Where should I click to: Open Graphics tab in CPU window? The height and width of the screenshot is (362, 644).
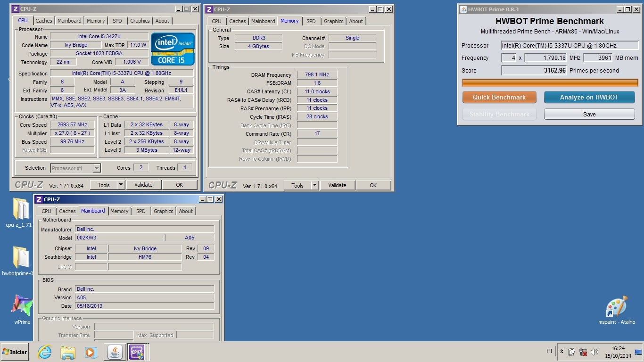coord(140,21)
